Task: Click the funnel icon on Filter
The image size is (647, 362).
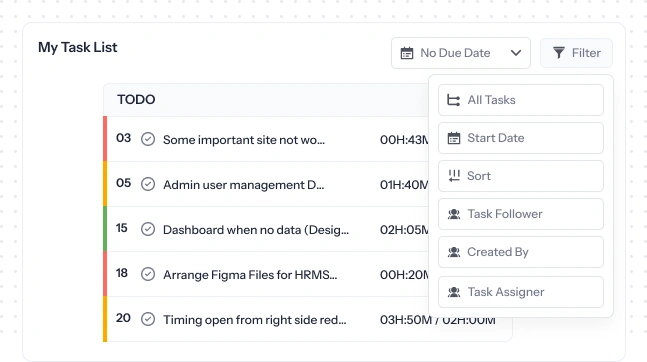Action: (x=559, y=53)
